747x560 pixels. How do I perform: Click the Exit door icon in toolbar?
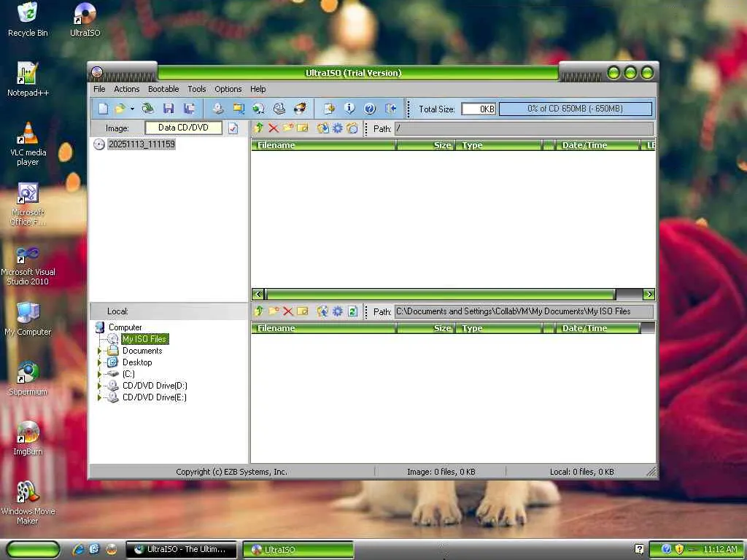point(391,109)
